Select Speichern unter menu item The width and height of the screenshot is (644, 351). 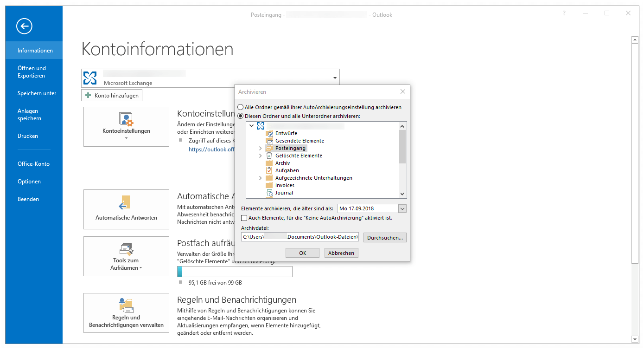pyautogui.click(x=34, y=93)
